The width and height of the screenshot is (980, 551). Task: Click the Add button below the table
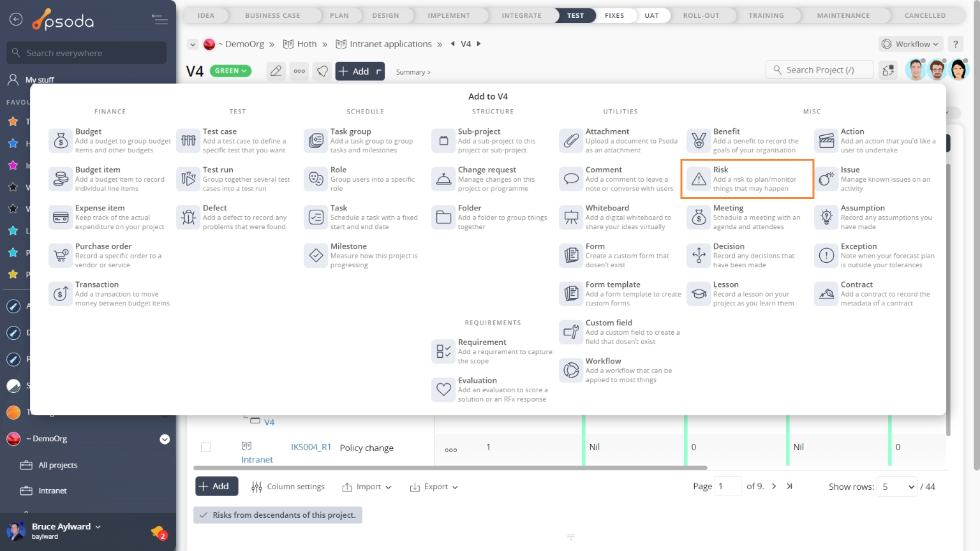(217, 486)
